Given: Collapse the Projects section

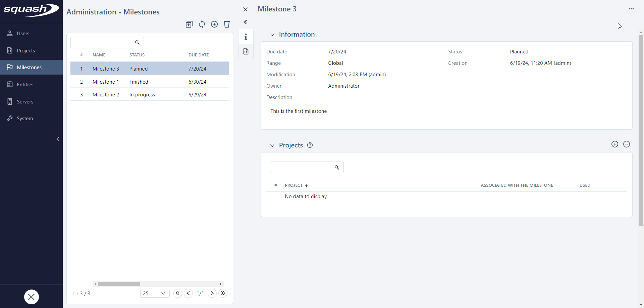Looking at the screenshot, I should coord(272,145).
